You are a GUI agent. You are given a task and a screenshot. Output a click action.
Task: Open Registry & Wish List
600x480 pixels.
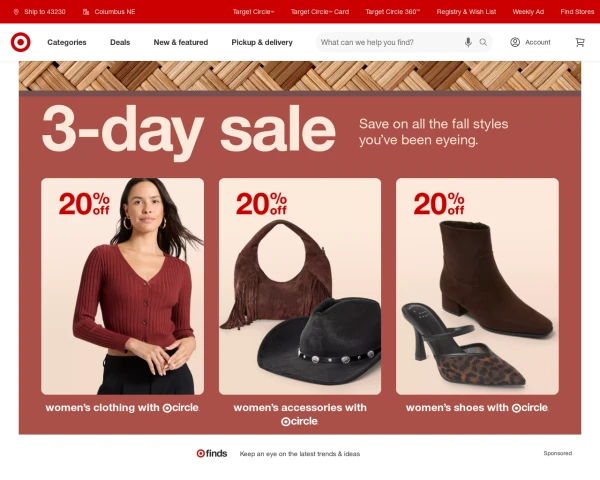point(466,12)
